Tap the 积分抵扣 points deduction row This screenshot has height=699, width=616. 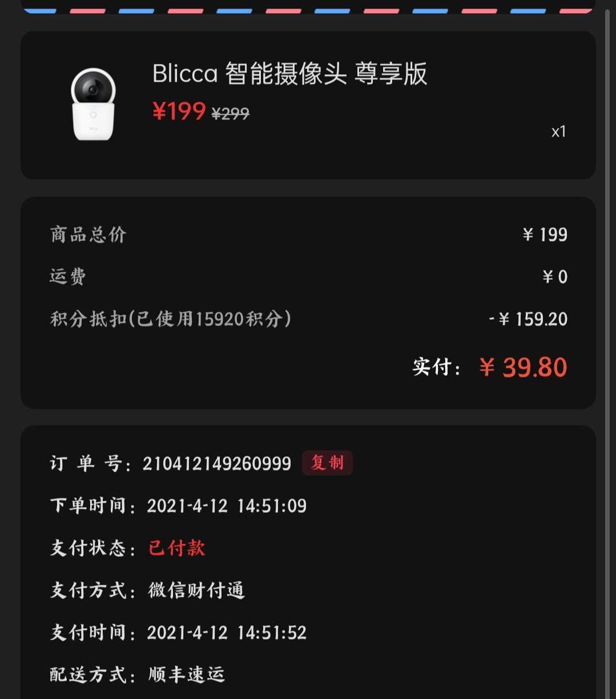pyautogui.click(x=308, y=319)
